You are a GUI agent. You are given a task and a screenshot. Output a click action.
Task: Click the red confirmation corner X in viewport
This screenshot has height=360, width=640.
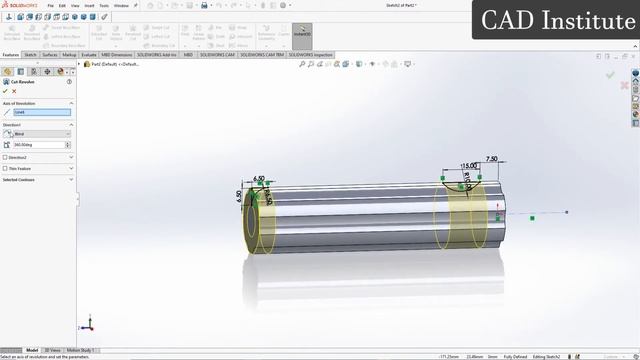(624, 85)
